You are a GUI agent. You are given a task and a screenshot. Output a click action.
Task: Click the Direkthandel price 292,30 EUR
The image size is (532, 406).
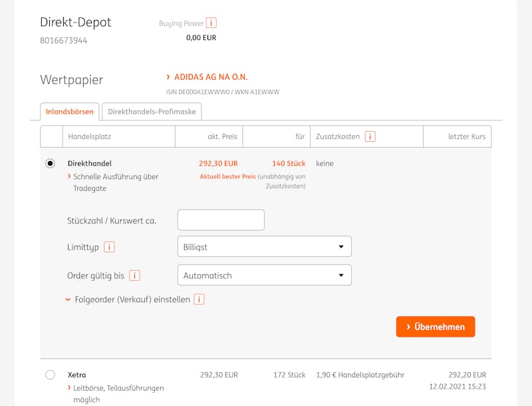coord(219,163)
